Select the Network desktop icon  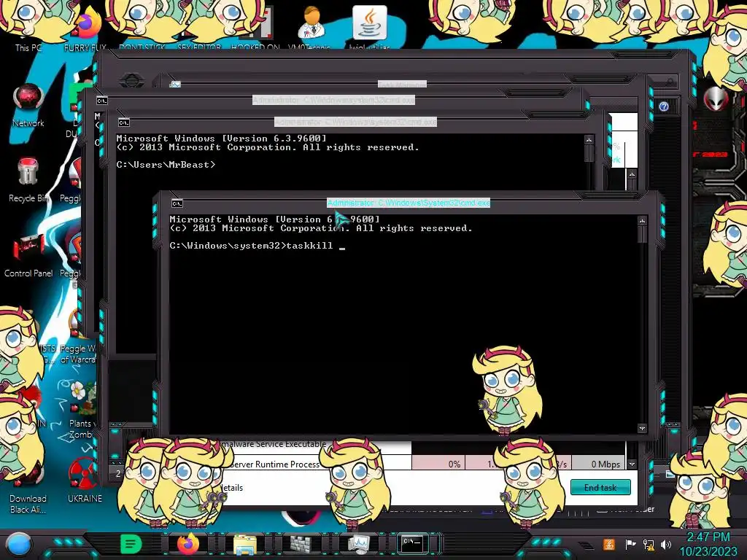28,106
